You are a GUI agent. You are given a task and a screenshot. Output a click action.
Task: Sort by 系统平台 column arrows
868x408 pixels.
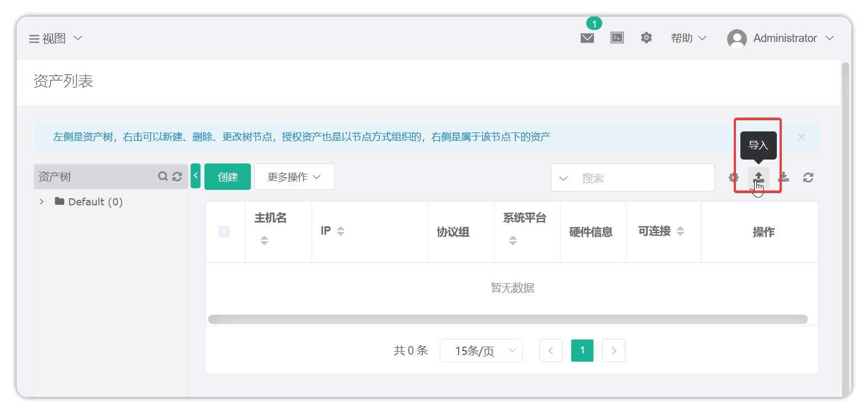pos(513,240)
